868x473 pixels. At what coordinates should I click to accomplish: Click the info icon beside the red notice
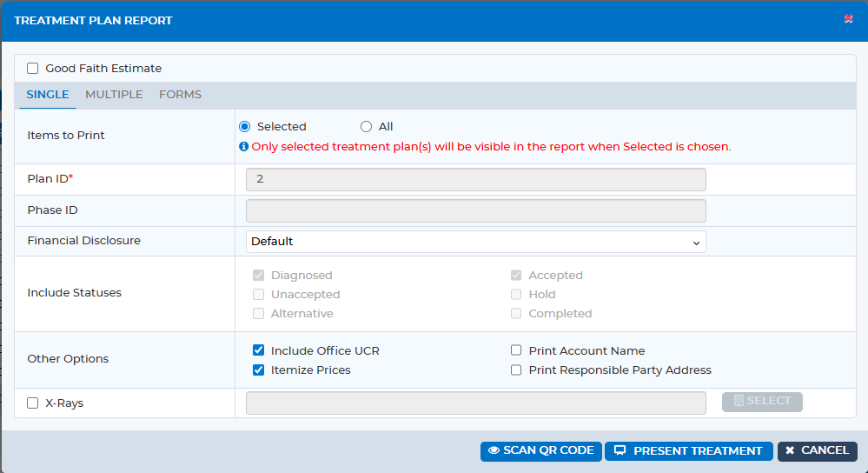click(x=243, y=147)
